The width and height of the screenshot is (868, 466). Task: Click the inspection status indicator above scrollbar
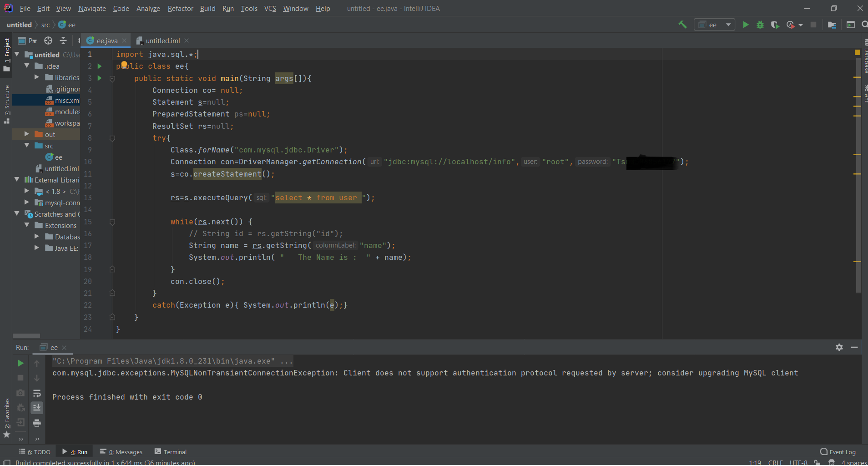pyautogui.click(x=857, y=53)
